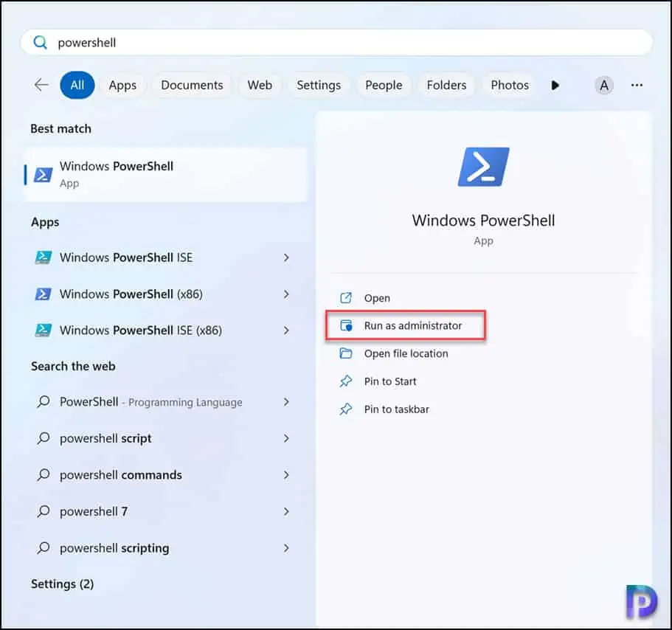Expand powershell commands web result chevron
The image size is (672, 630).
pyautogui.click(x=286, y=475)
